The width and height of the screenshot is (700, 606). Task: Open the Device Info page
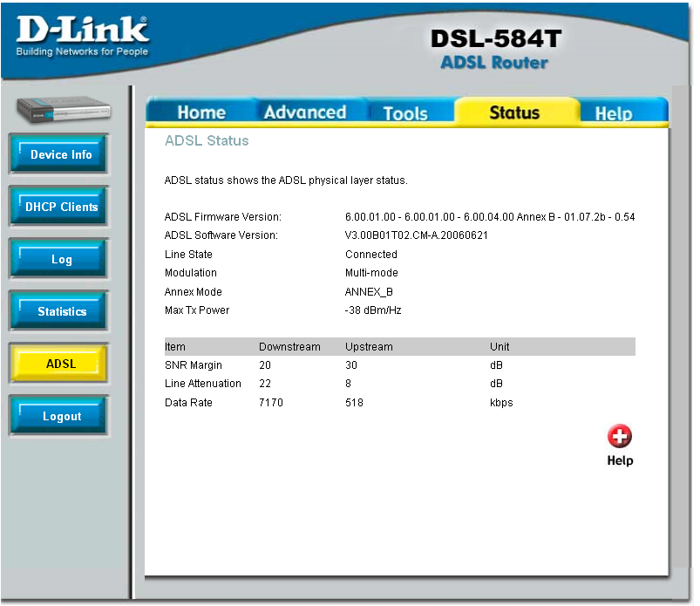pos(58,154)
